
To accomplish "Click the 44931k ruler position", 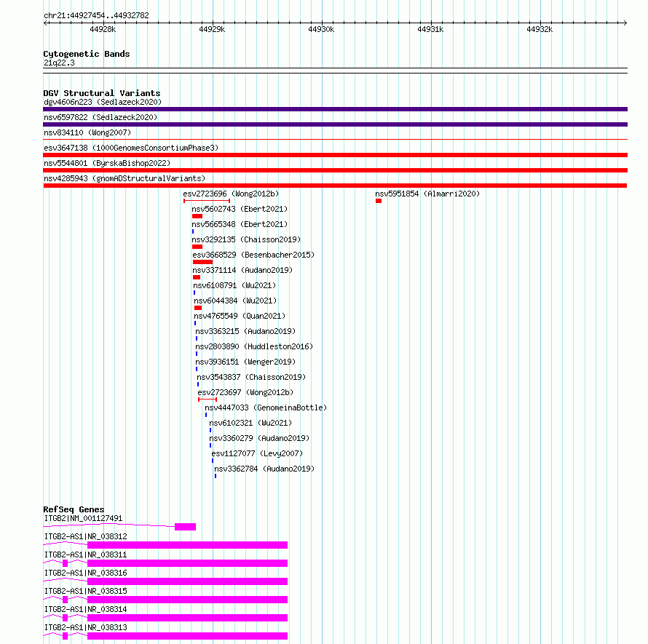I will pos(430,29).
